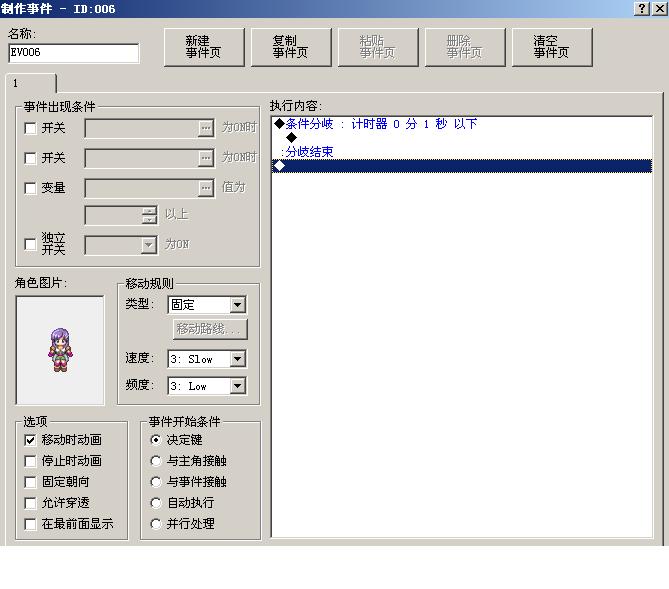Select the 并行处理 start condition
The height and width of the screenshot is (589, 669).
156,524
